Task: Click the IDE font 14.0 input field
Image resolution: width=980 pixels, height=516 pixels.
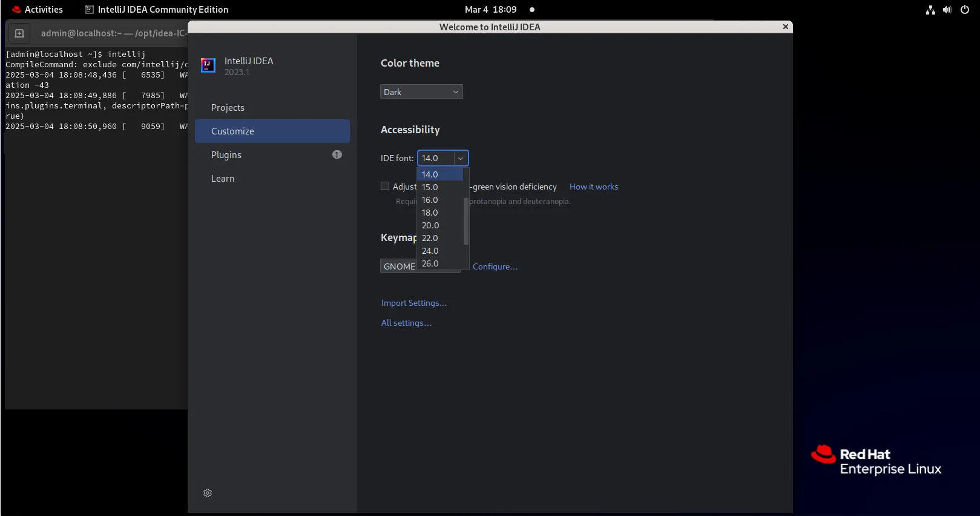Action: pos(436,158)
